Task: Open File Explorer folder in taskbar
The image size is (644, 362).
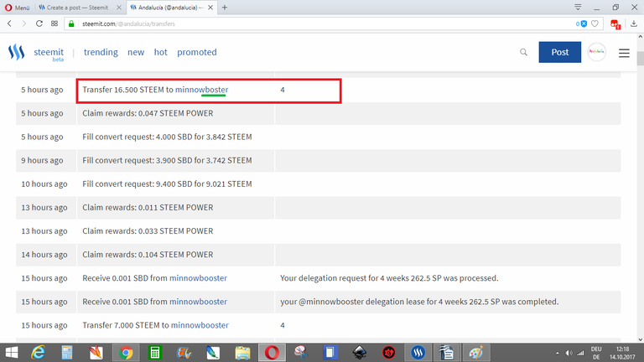Action: 242,353
